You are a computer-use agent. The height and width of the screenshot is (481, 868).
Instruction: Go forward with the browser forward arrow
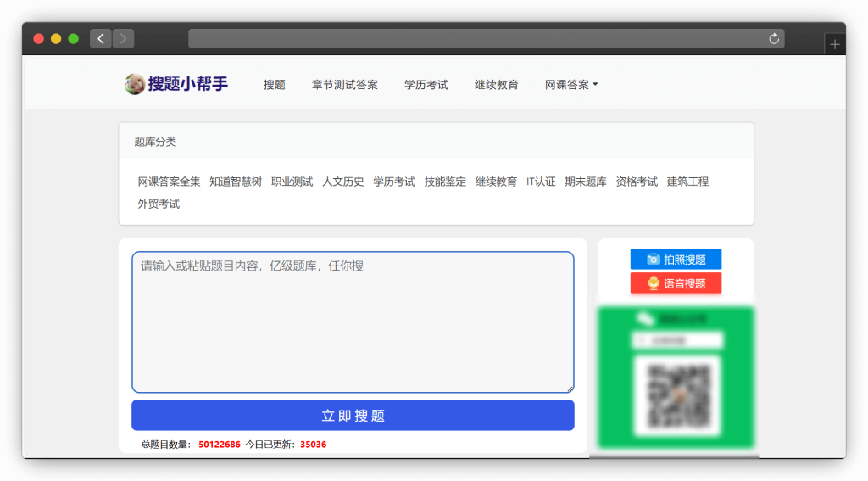tap(124, 39)
